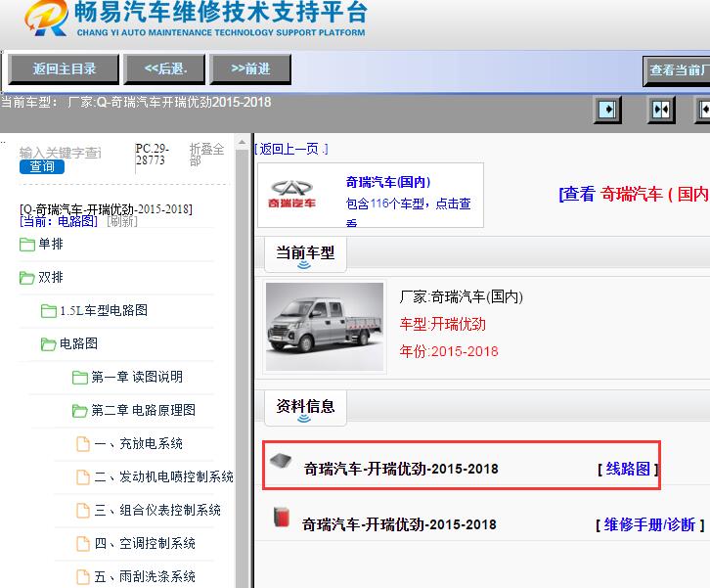Collapse the 双排 folder icon
710x588 pixels.
27,277
